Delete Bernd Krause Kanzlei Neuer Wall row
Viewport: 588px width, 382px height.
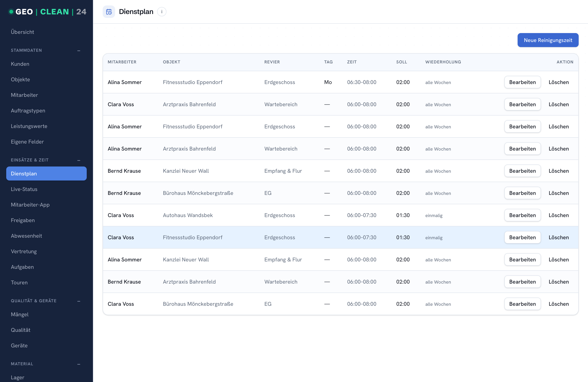click(x=558, y=171)
